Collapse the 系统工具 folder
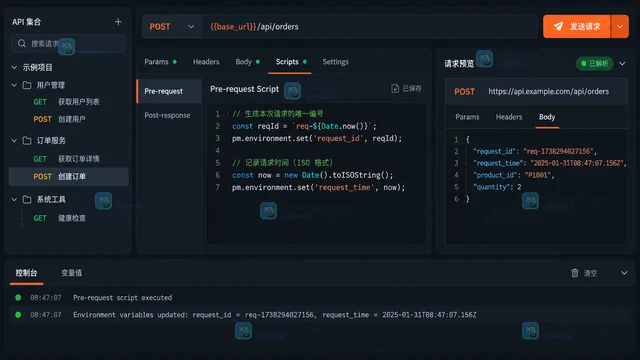The height and width of the screenshot is (360, 640). [x=14, y=199]
